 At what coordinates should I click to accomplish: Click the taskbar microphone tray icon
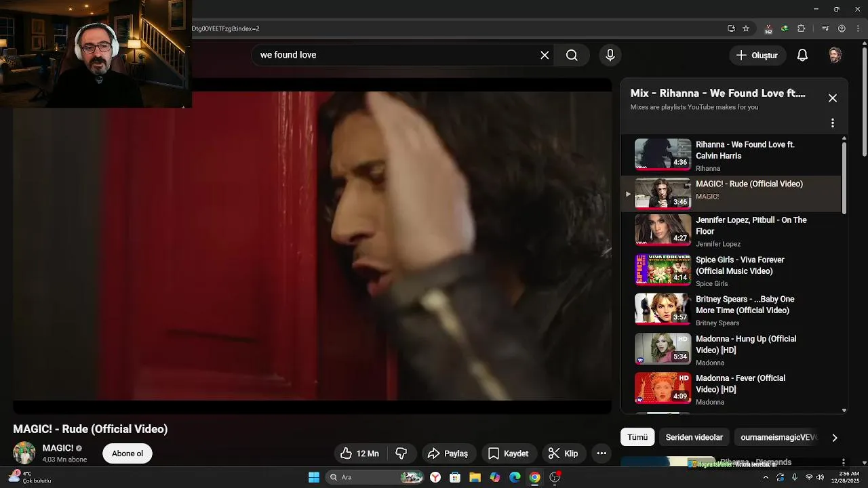[x=795, y=477]
